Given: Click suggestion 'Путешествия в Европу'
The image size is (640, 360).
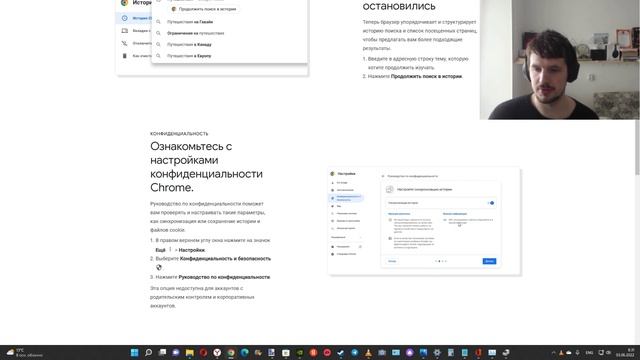Looking at the screenshot, I should pyautogui.click(x=189, y=56).
